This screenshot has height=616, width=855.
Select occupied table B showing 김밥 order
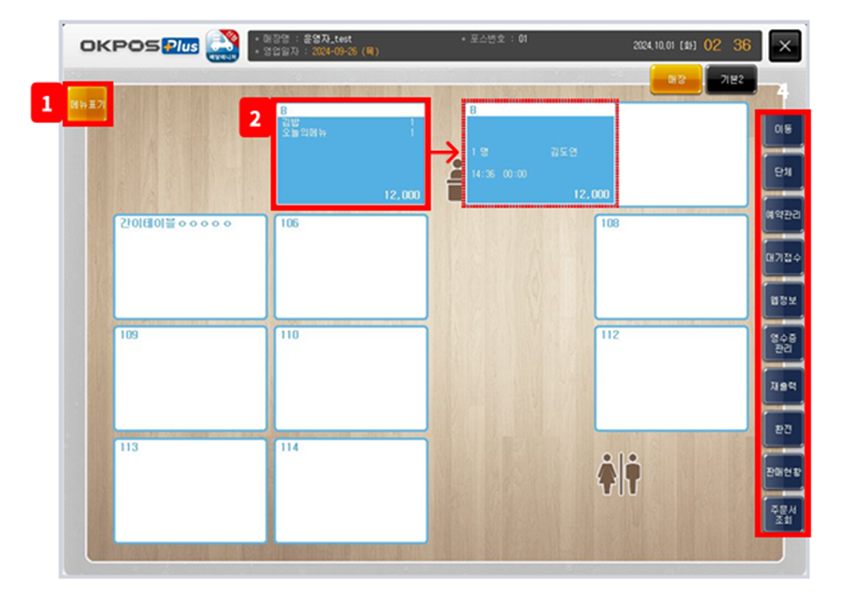pyautogui.click(x=351, y=154)
